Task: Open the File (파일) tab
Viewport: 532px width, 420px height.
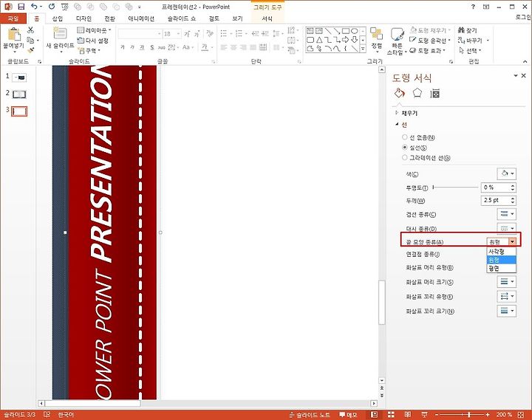Action: pyautogui.click(x=13, y=18)
